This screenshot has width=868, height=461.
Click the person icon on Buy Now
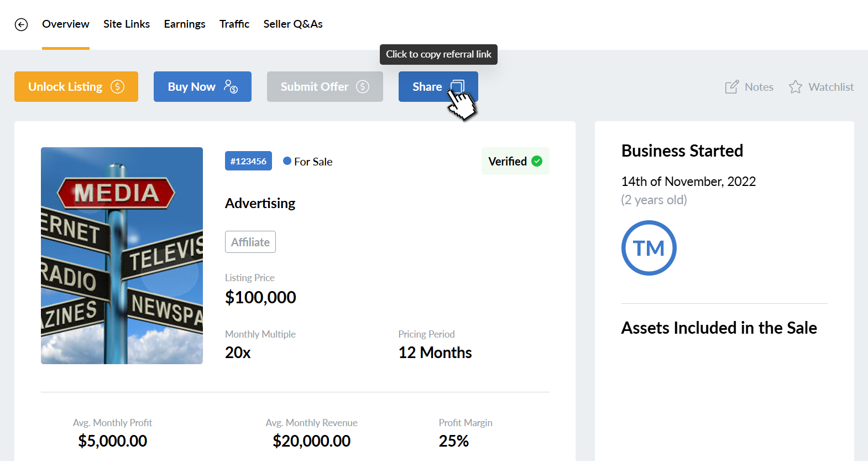click(231, 86)
